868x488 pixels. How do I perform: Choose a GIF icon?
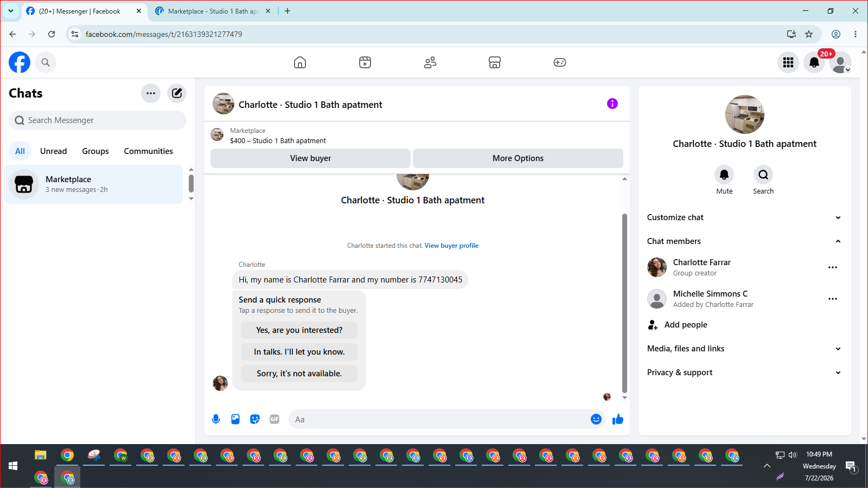(x=275, y=419)
